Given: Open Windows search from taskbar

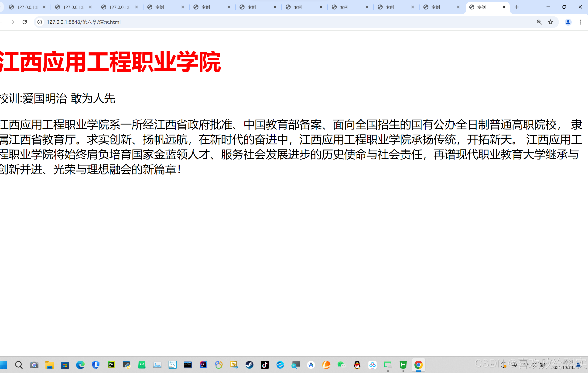Looking at the screenshot, I should click(19, 365).
